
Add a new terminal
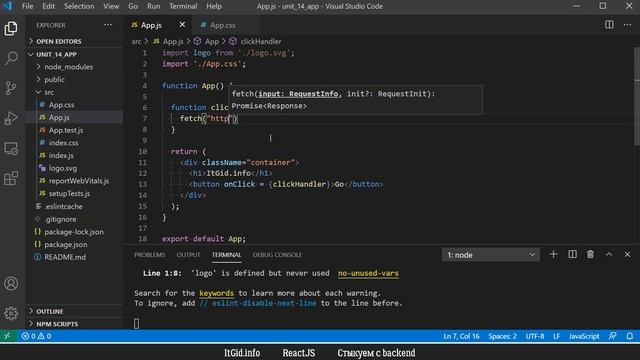coord(553,255)
